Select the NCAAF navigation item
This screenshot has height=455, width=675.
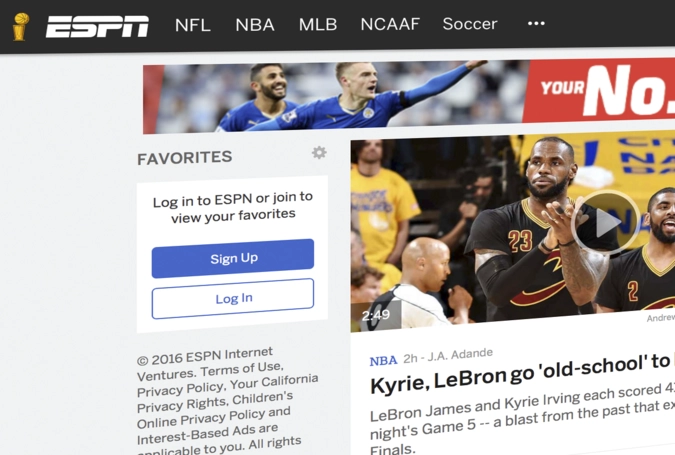390,24
